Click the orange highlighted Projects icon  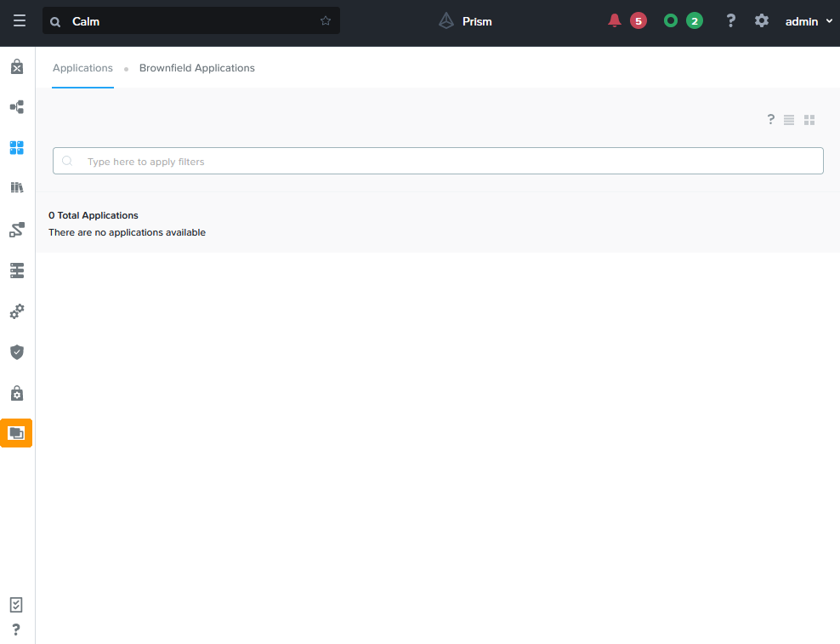pos(16,433)
